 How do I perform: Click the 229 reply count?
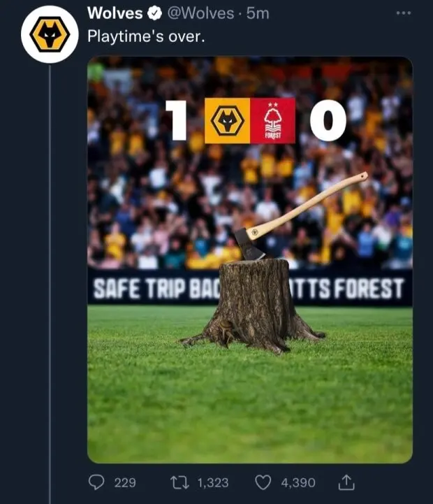(x=124, y=482)
